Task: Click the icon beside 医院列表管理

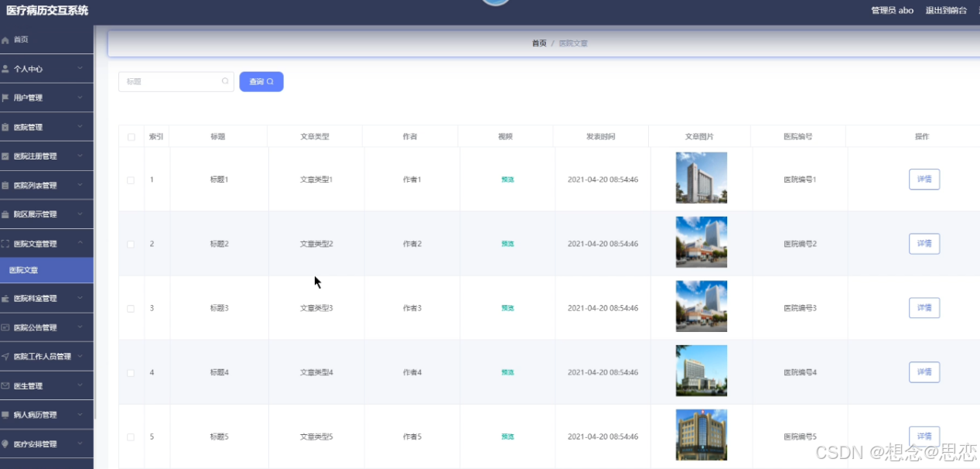Action: coord(5,186)
